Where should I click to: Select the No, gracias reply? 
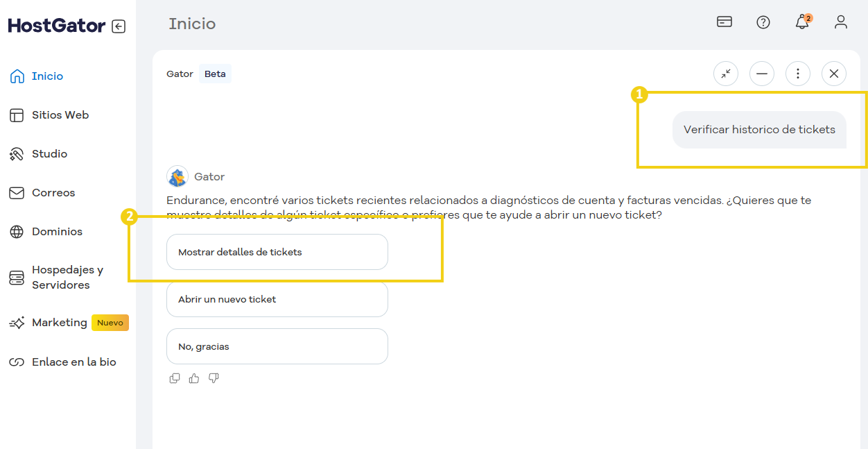[277, 346]
